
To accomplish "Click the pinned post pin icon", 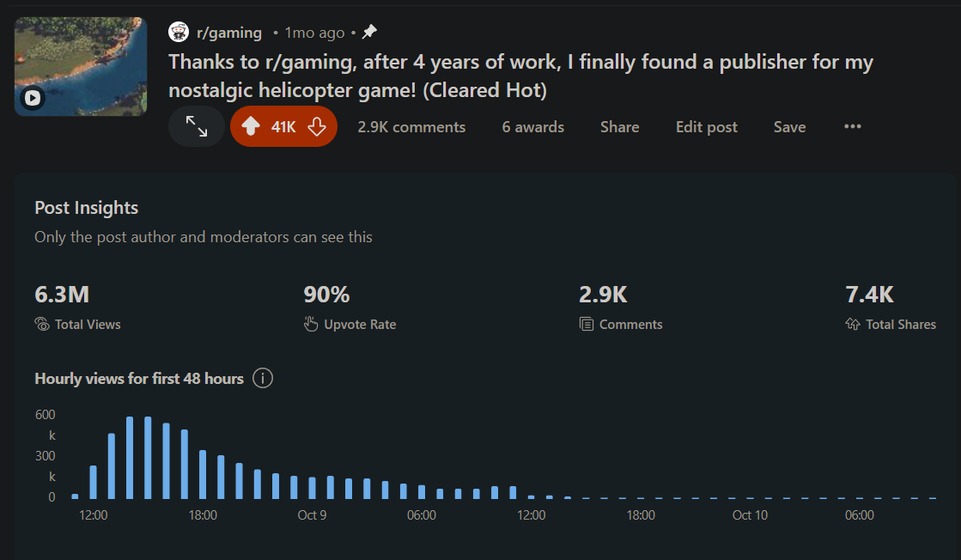I will (x=369, y=32).
